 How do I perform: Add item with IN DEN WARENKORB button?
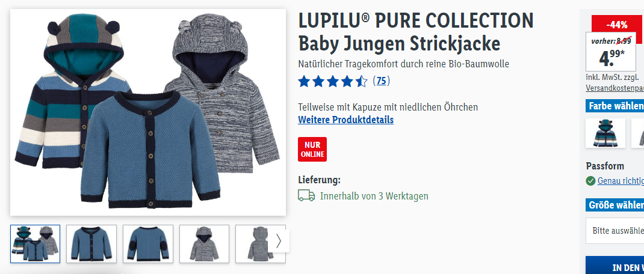point(615,266)
